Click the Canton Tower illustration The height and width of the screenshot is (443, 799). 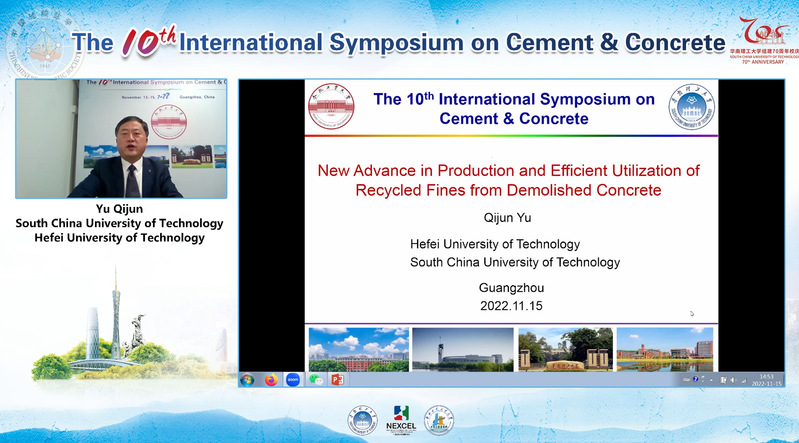point(116,312)
